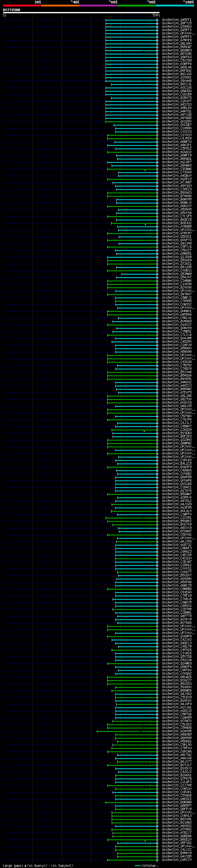Select hit label UniRef100_B1SAN3

tap(177, 822)
